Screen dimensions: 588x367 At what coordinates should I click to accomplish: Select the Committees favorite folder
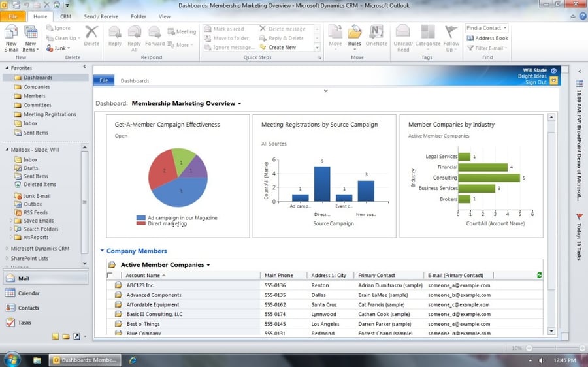[37, 105]
